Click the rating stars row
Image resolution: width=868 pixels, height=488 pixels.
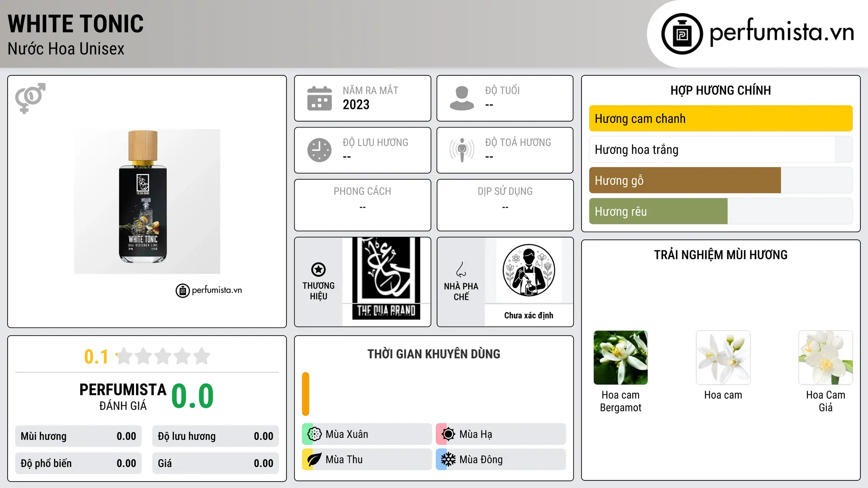[x=163, y=356]
